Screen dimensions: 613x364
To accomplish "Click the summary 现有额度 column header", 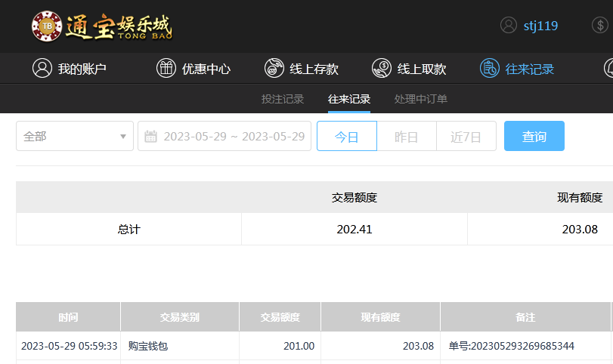I will click(x=580, y=198).
